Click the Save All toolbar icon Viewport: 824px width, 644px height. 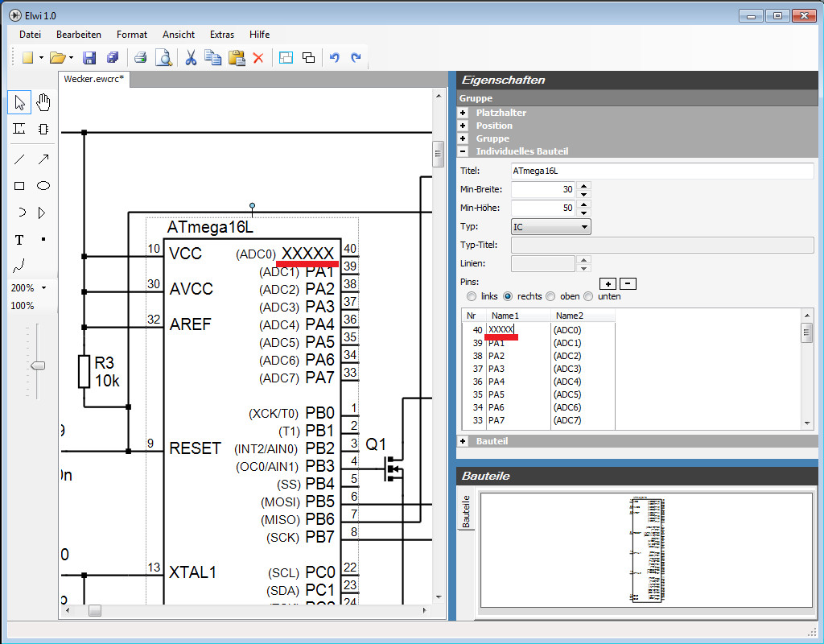pyautogui.click(x=113, y=58)
